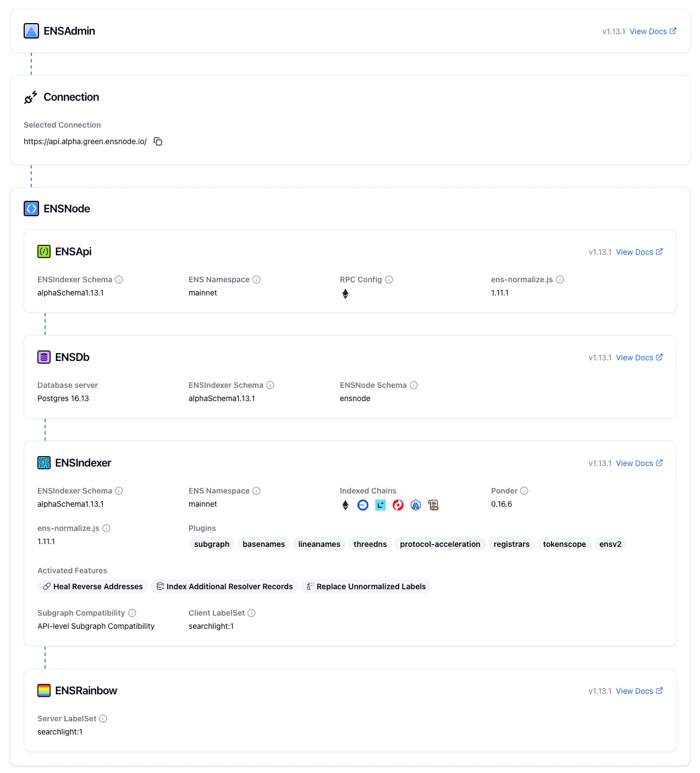Show info for Client LabelSet
This screenshot has width=700, height=773.
tap(251, 613)
